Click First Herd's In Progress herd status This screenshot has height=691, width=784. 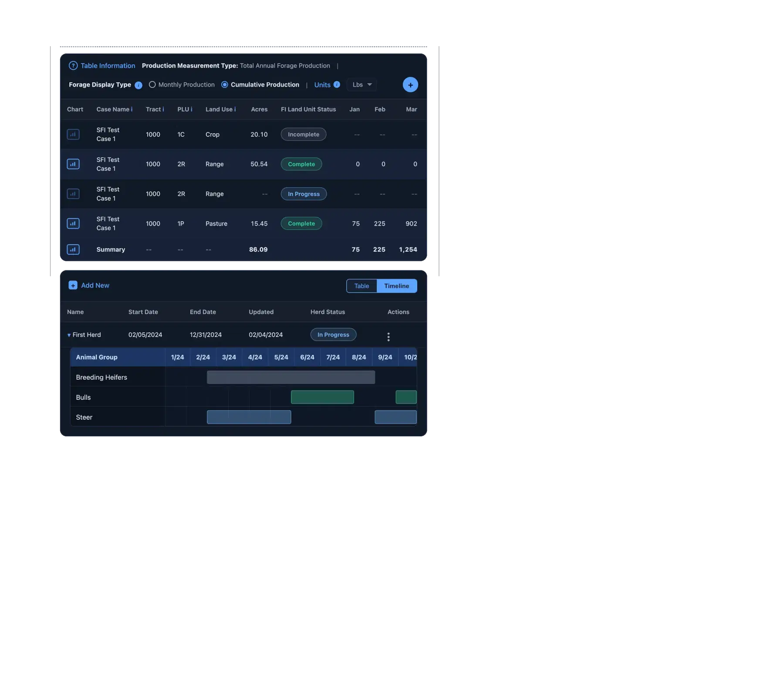[x=333, y=334]
